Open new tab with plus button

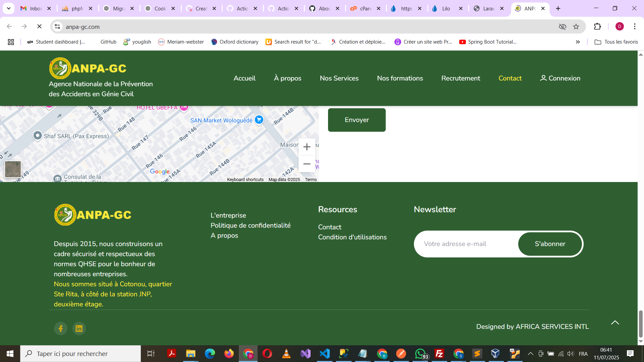pos(558,8)
